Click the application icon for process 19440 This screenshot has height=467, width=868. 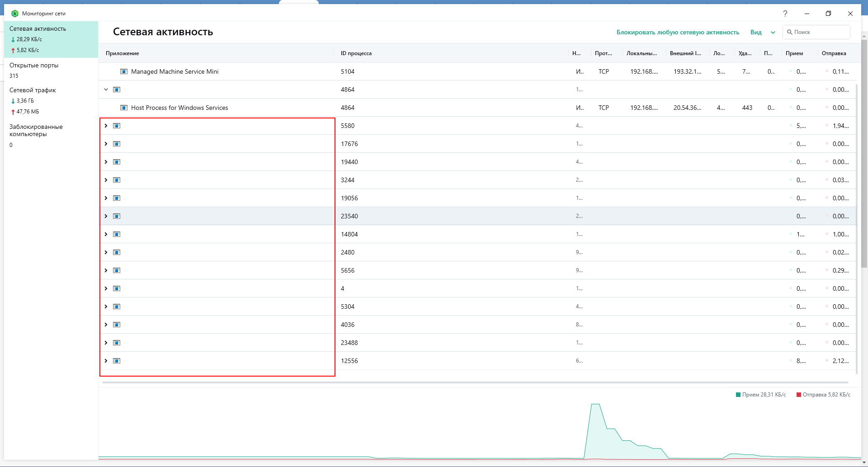coord(117,162)
